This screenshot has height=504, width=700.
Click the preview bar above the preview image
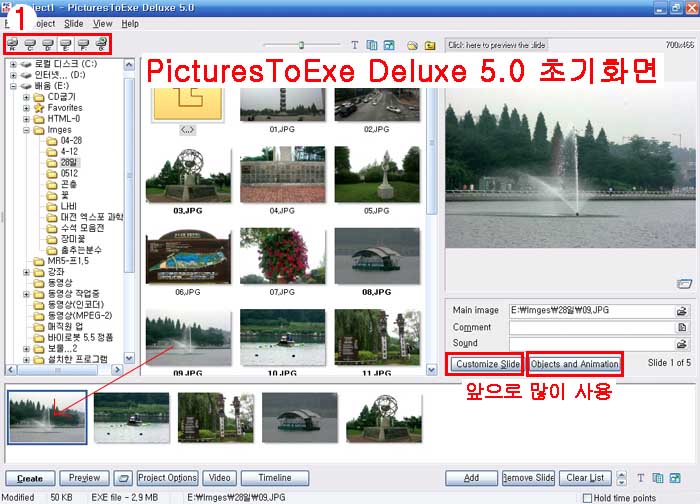click(x=496, y=45)
